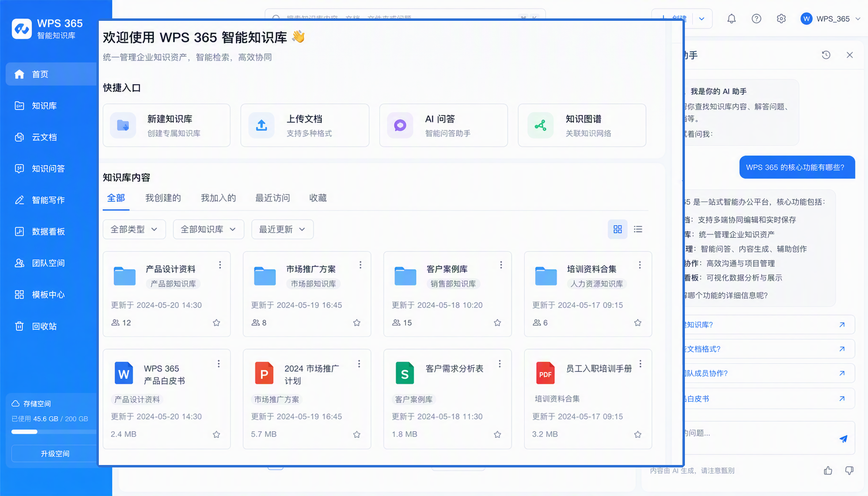Show the 收藏 tab
The image size is (868, 496).
318,198
